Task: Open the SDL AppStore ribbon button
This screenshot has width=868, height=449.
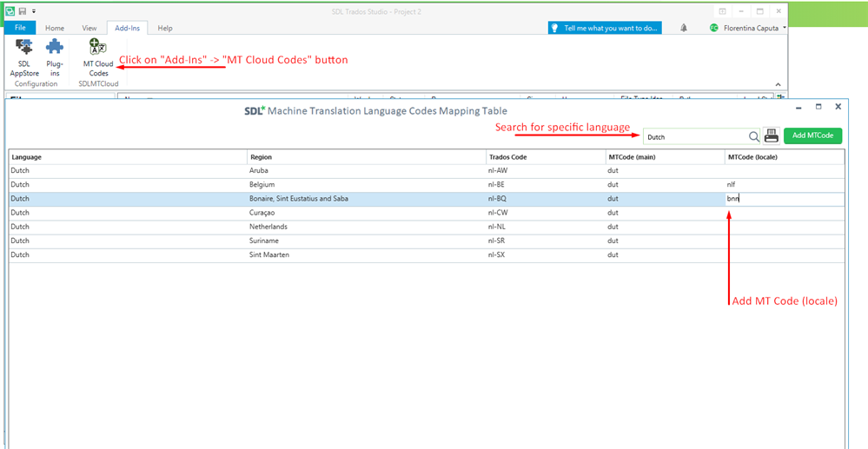Action: [x=23, y=57]
